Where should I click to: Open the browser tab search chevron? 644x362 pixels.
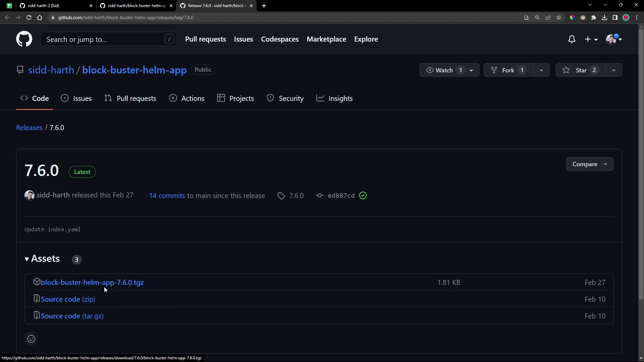coord(590,5)
